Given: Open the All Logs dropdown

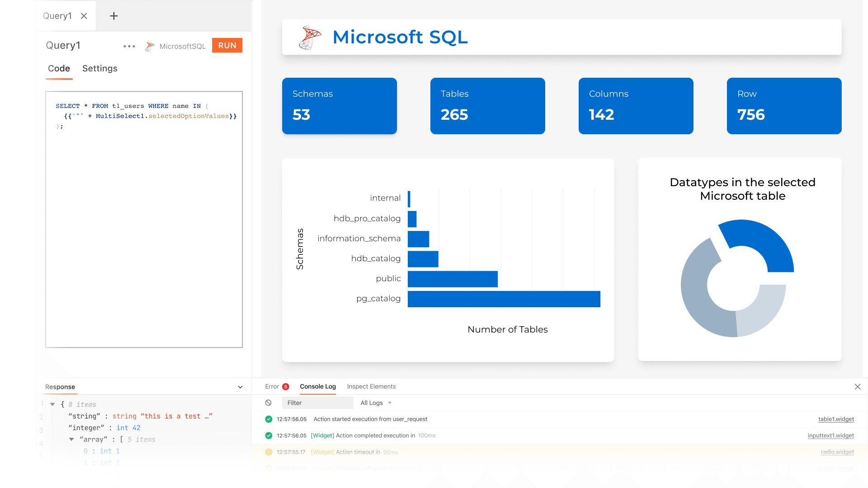Looking at the screenshot, I should click(375, 403).
